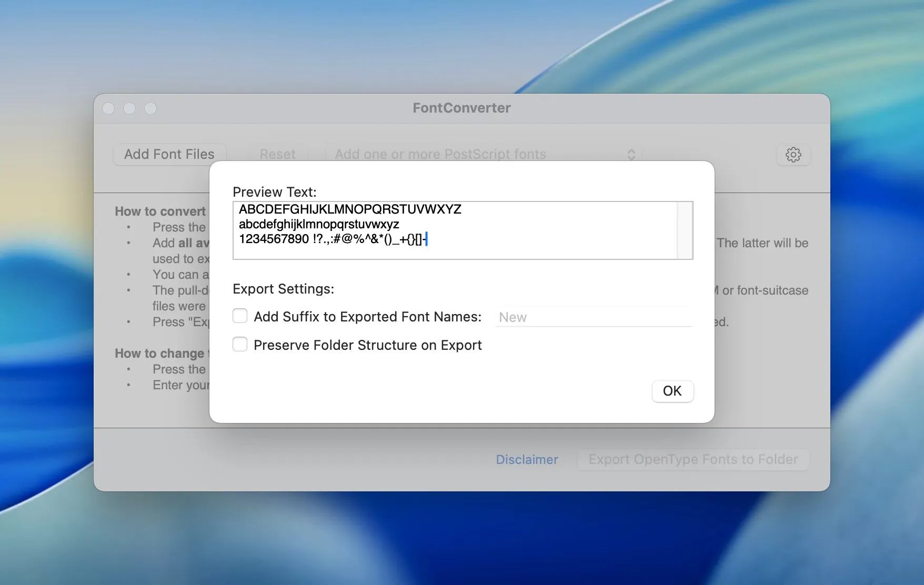Image resolution: width=924 pixels, height=585 pixels.
Task: Click the red close window button
Action: (109, 108)
